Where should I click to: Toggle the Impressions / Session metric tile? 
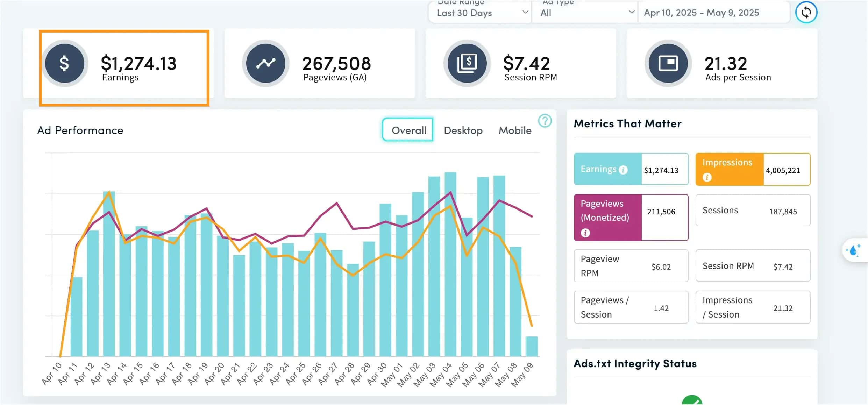point(753,307)
